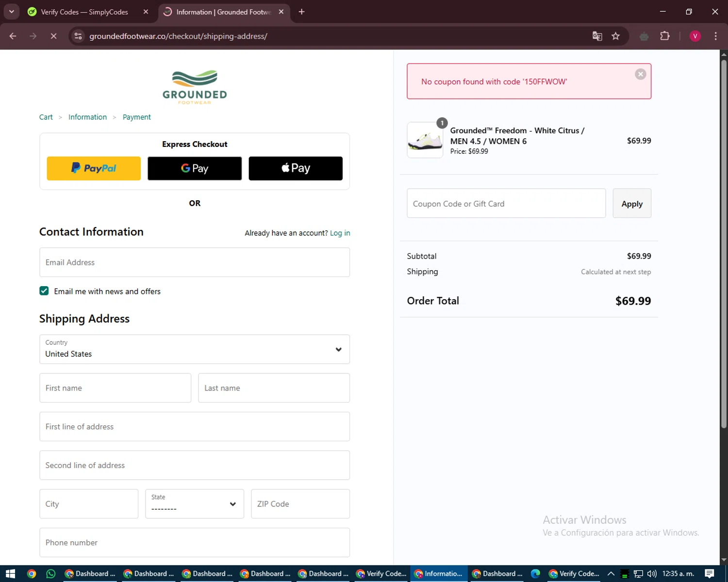
Task: Select the Information | Grounded Footwear tab
Action: pos(224,12)
